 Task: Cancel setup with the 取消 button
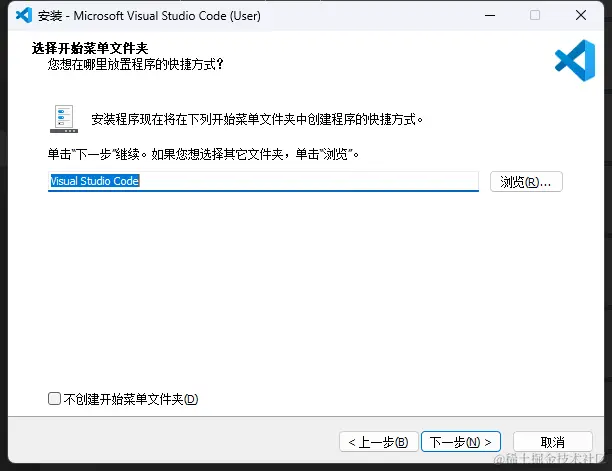click(x=553, y=442)
